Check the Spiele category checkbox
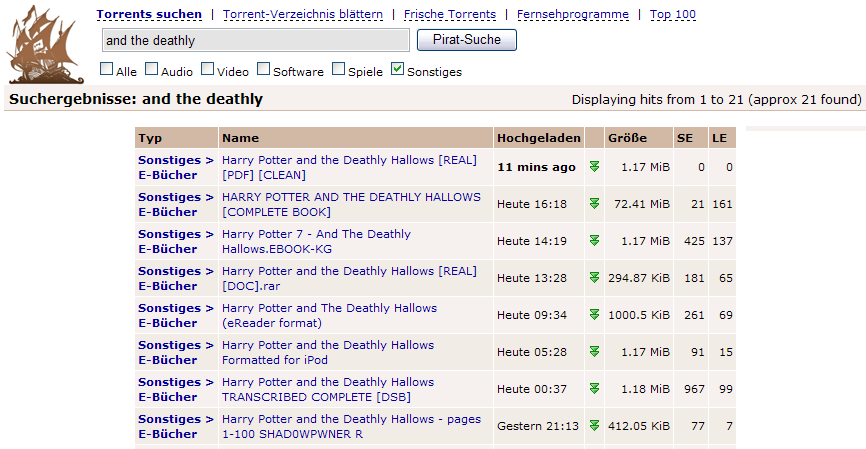This screenshot has width=866, height=449. [x=338, y=69]
